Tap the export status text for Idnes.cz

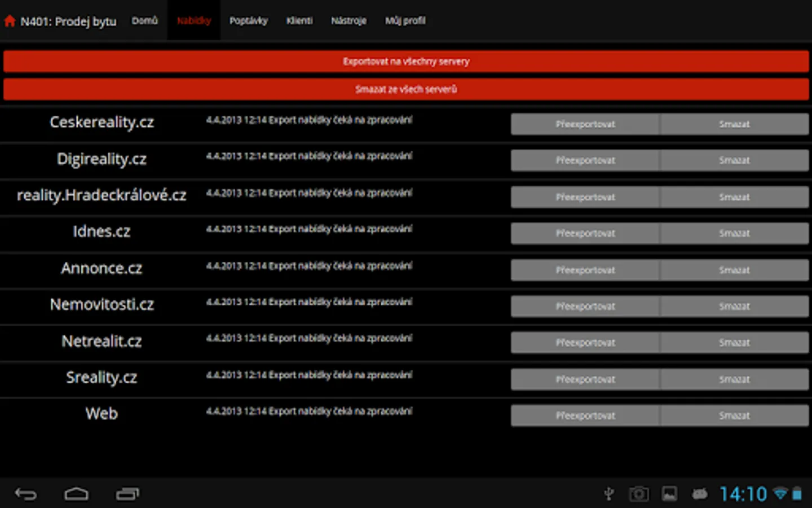pyautogui.click(x=309, y=229)
